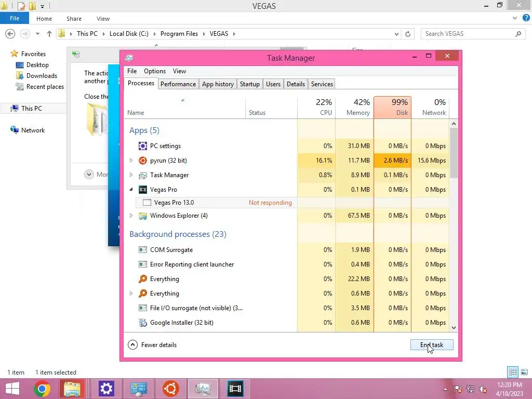The image size is (532, 399).
Task: Collapse the Vegas Pro process group
Action: [x=131, y=190]
